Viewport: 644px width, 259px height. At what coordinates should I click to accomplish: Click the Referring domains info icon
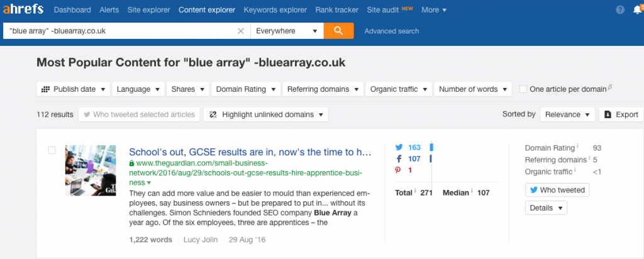tap(589, 158)
